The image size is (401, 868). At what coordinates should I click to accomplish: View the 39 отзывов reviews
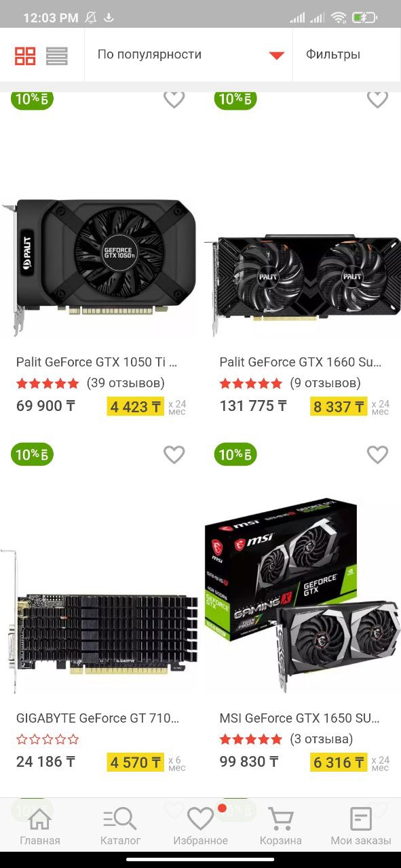click(x=126, y=383)
